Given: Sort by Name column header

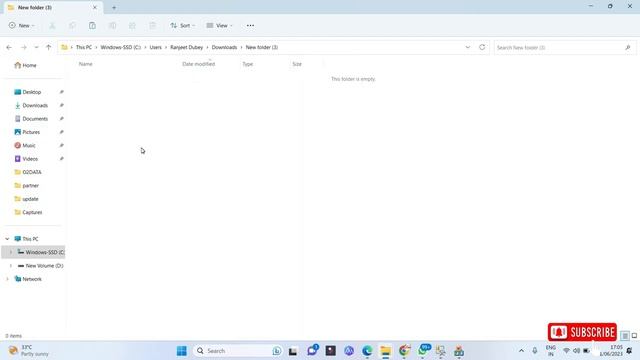Looking at the screenshot, I should click(85, 64).
